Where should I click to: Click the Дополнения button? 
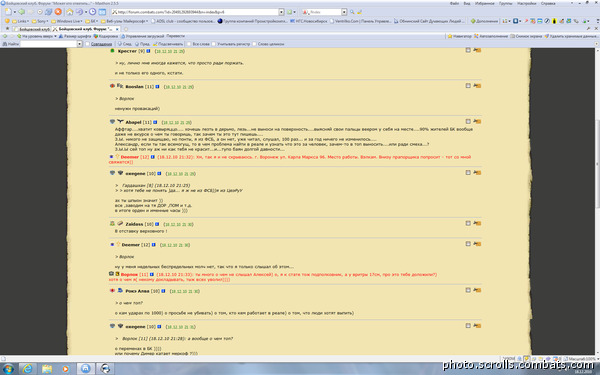tap(484, 21)
